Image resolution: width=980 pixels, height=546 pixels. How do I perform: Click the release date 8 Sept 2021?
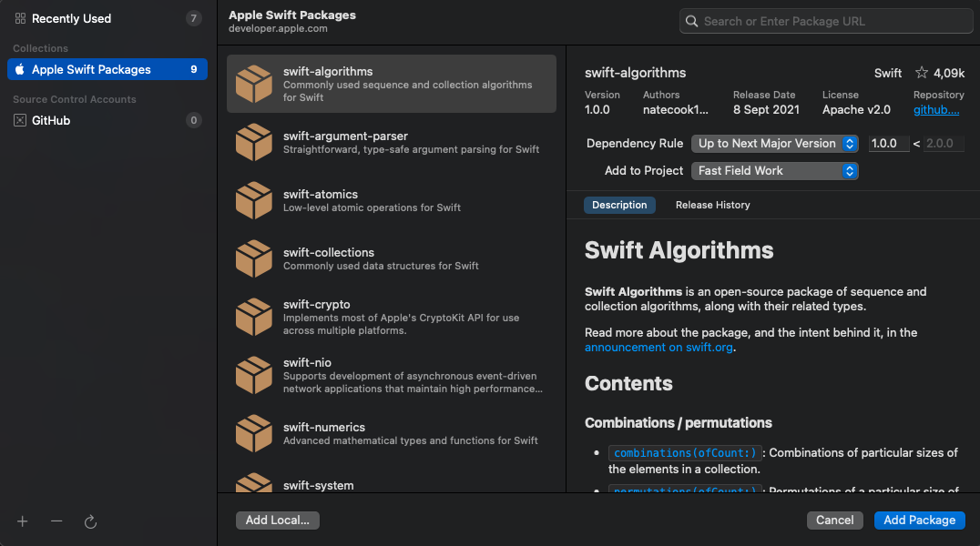click(766, 110)
